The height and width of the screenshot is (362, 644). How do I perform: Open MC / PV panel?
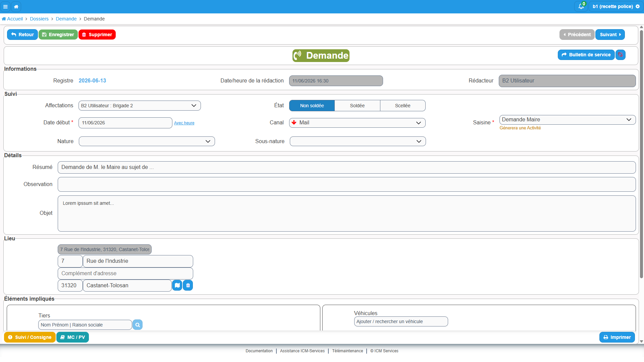click(72, 337)
